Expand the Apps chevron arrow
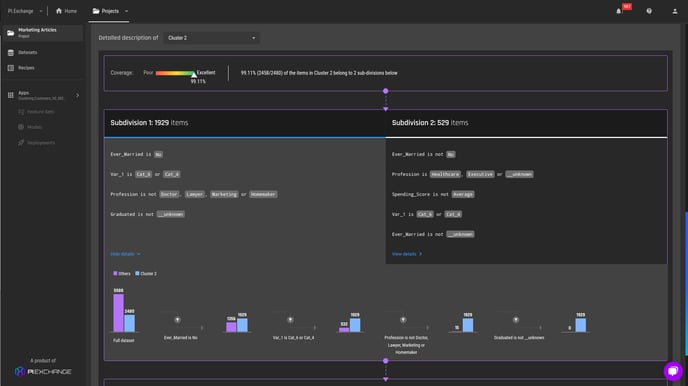The image size is (688, 386). point(78,95)
